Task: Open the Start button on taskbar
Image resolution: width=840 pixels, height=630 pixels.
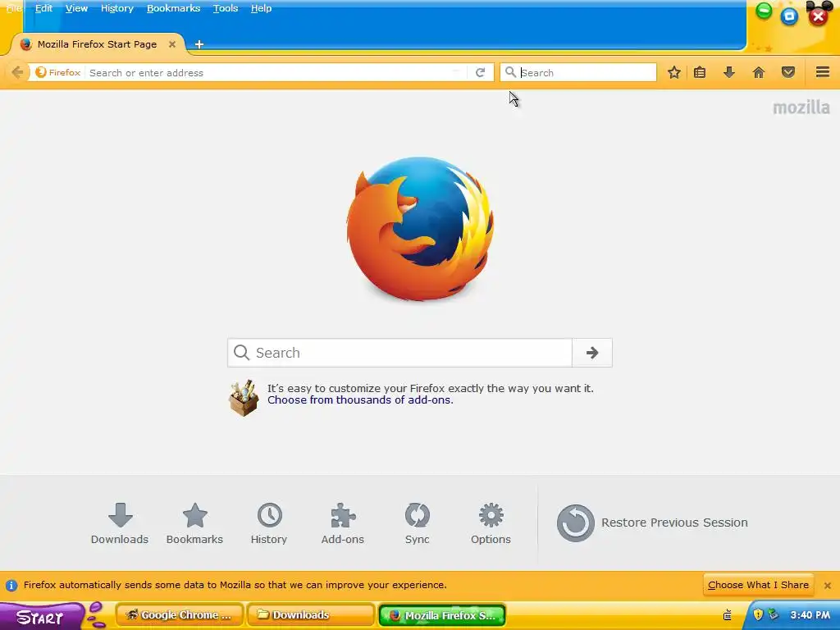Action: (x=40, y=616)
